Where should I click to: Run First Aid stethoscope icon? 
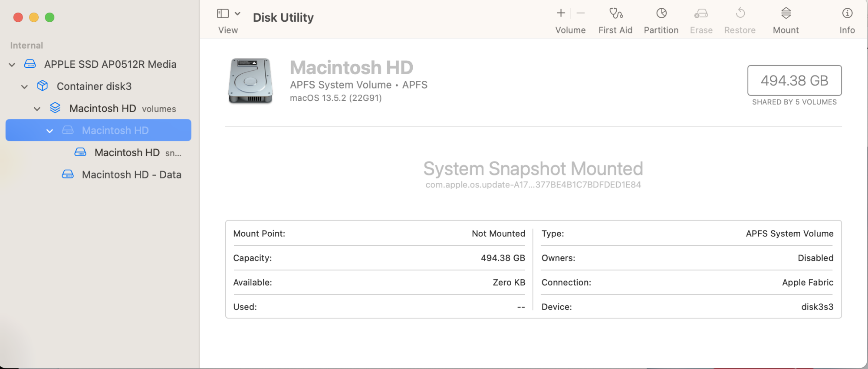(x=616, y=13)
